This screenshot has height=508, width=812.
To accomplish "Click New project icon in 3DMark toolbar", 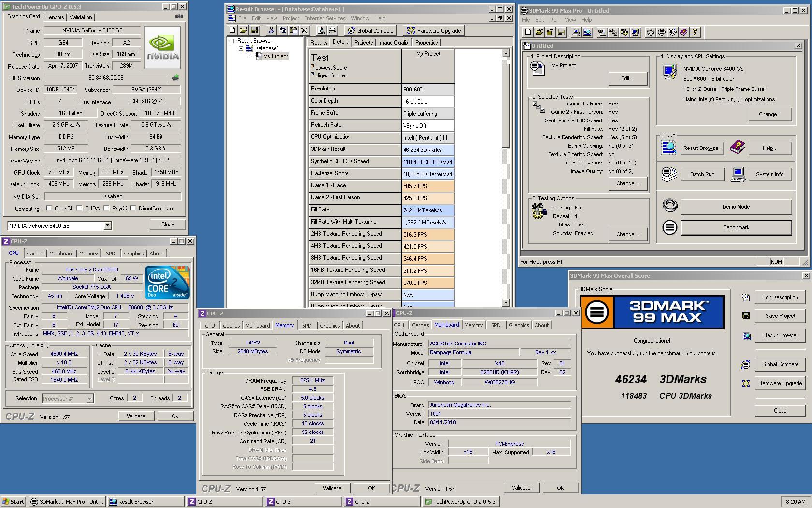I will tap(528, 32).
